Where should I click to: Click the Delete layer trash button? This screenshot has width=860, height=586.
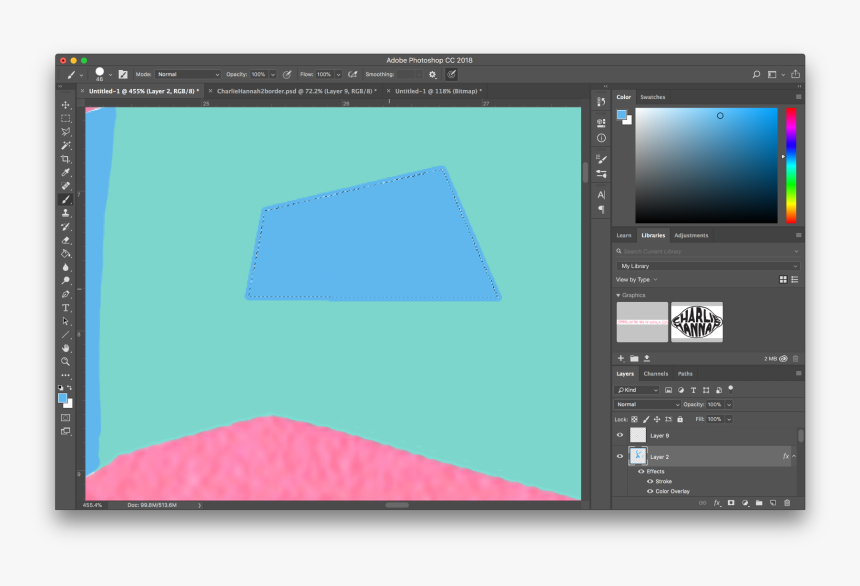tap(787, 502)
